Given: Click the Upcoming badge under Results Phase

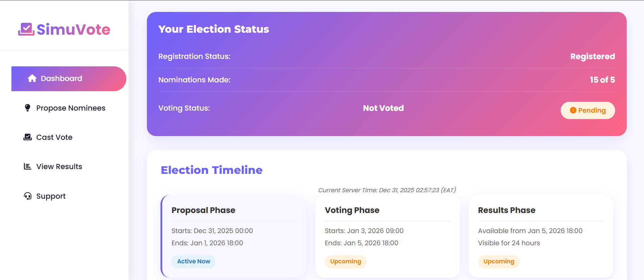Looking at the screenshot, I should tap(499, 261).
